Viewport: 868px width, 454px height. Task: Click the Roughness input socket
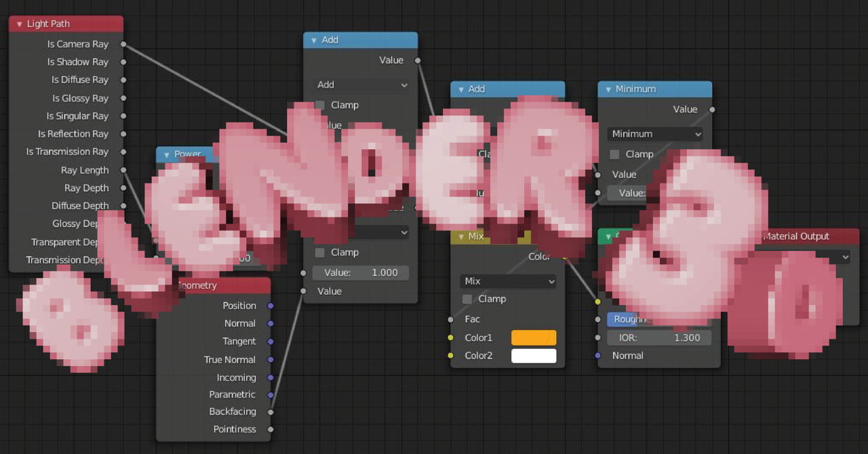pos(597,319)
